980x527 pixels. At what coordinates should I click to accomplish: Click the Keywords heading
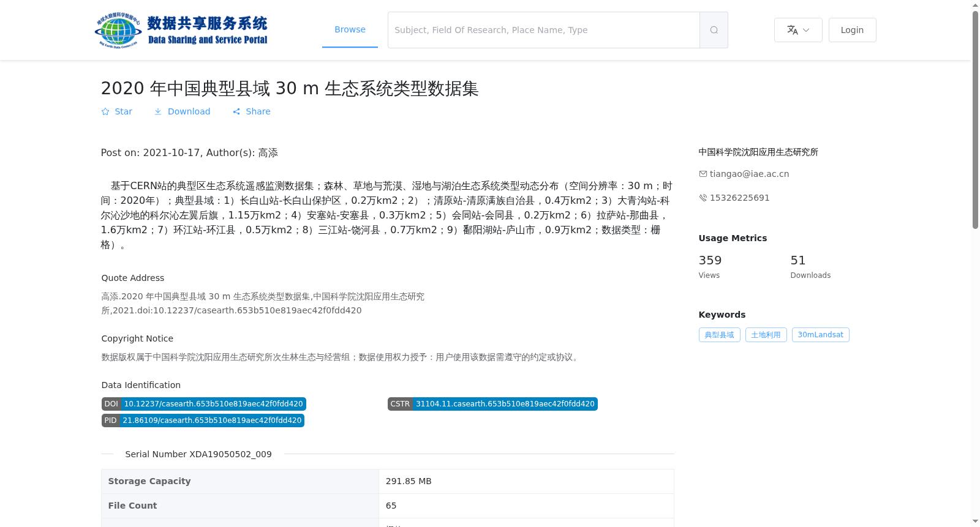tap(722, 315)
